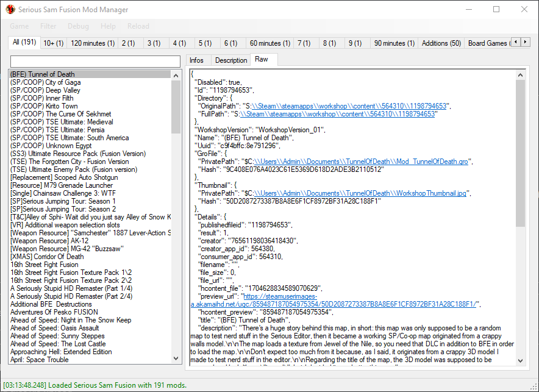Click the Reload menu item
This screenshot has height=392, width=539.
(x=138, y=26)
